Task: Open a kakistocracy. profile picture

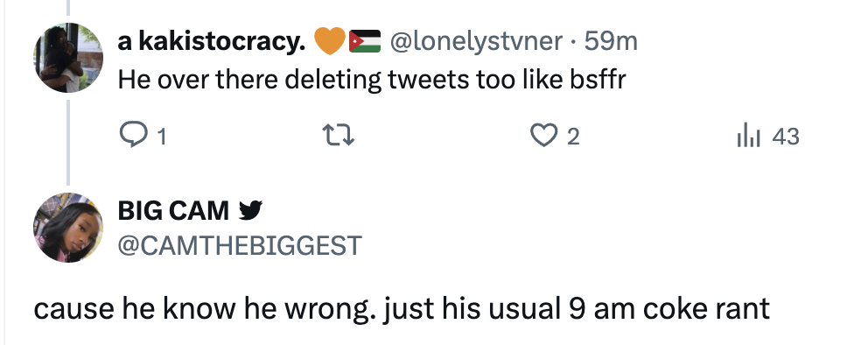Action: pos(68,57)
